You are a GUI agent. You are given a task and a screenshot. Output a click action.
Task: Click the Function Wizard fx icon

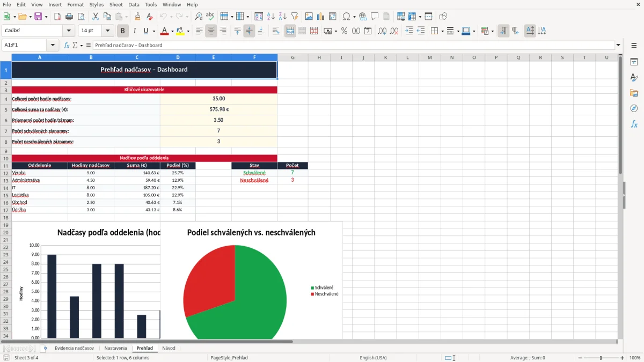pos(67,45)
